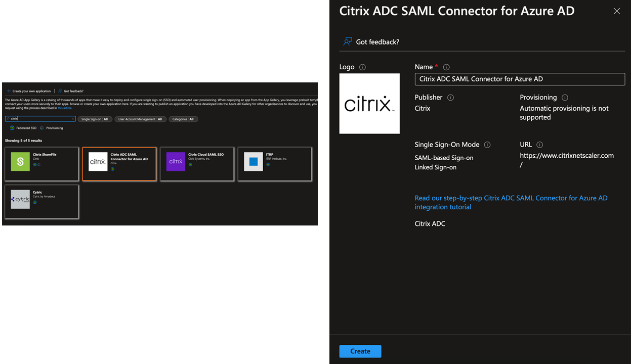Clear the citrix search box using the X

[x=73, y=119]
